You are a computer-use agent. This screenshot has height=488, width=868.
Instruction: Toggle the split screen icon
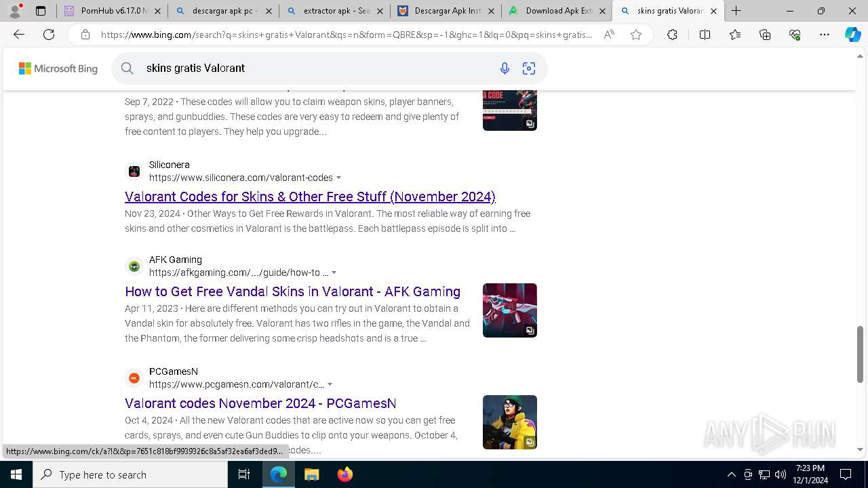coord(705,35)
